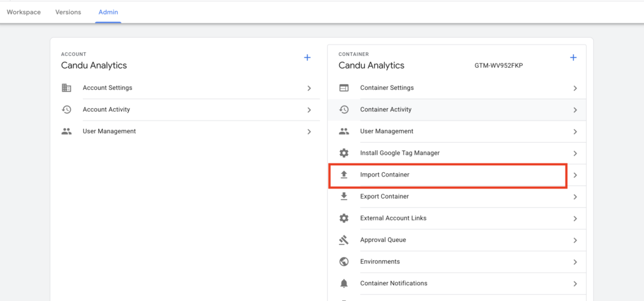This screenshot has width=644, height=301.
Task: Click the Environments globe icon
Action: pos(344,261)
